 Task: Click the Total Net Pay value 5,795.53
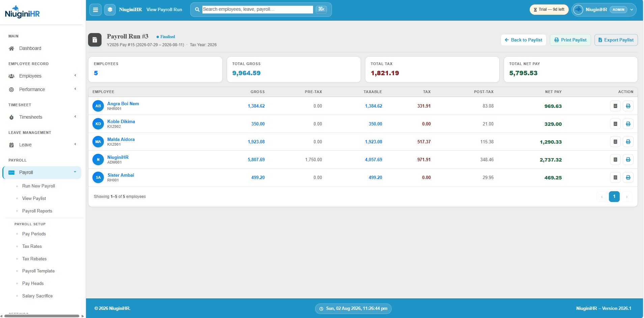coord(523,73)
